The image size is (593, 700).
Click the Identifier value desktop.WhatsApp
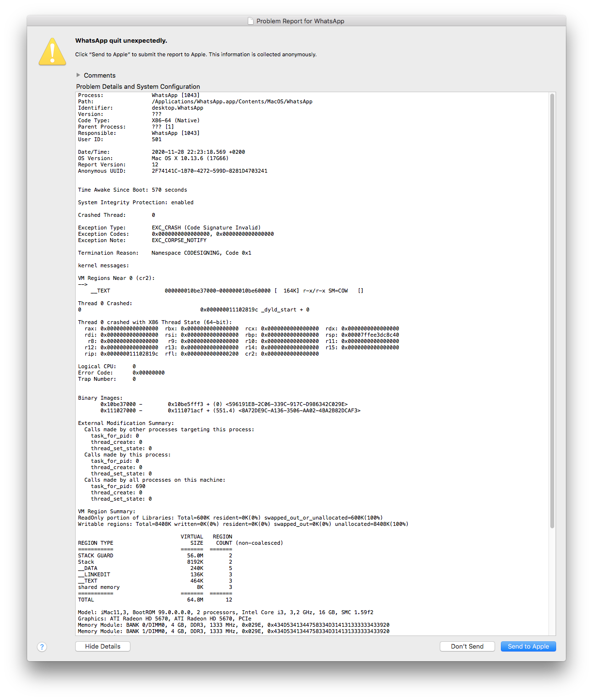point(177,108)
